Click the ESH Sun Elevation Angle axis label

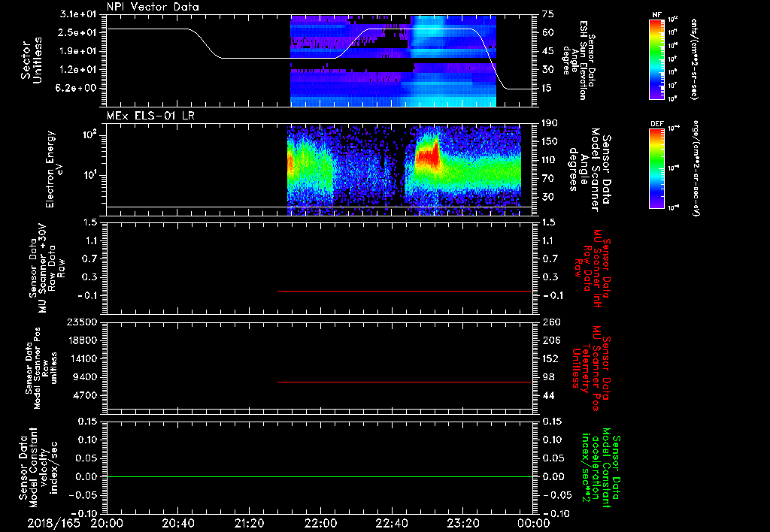point(580,60)
